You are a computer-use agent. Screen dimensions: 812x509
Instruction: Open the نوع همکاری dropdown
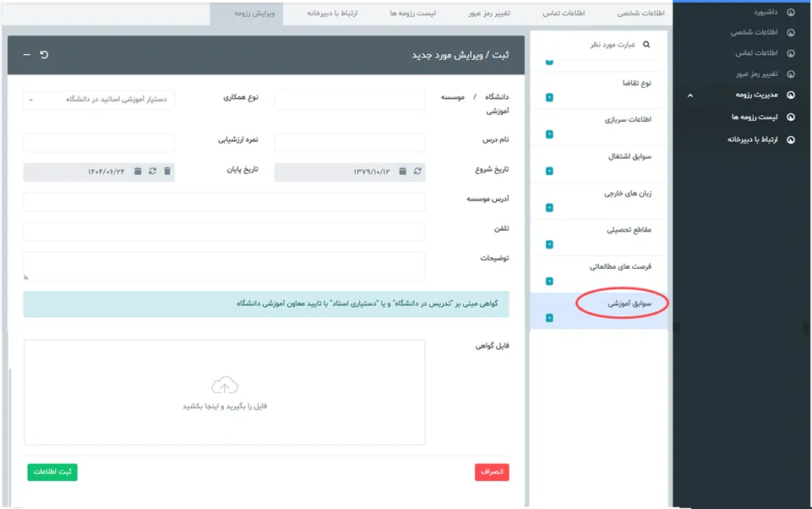pyautogui.click(x=99, y=100)
